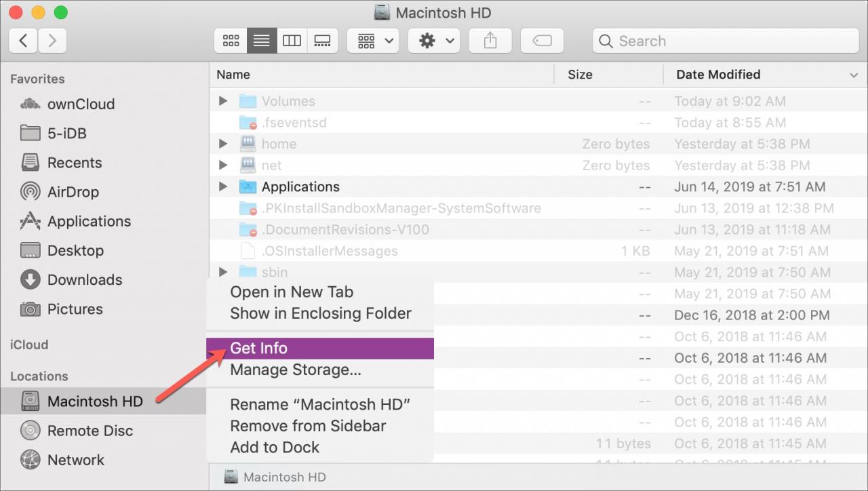Click the Locations sidebar heading
This screenshot has width=868, height=491.
coord(39,376)
